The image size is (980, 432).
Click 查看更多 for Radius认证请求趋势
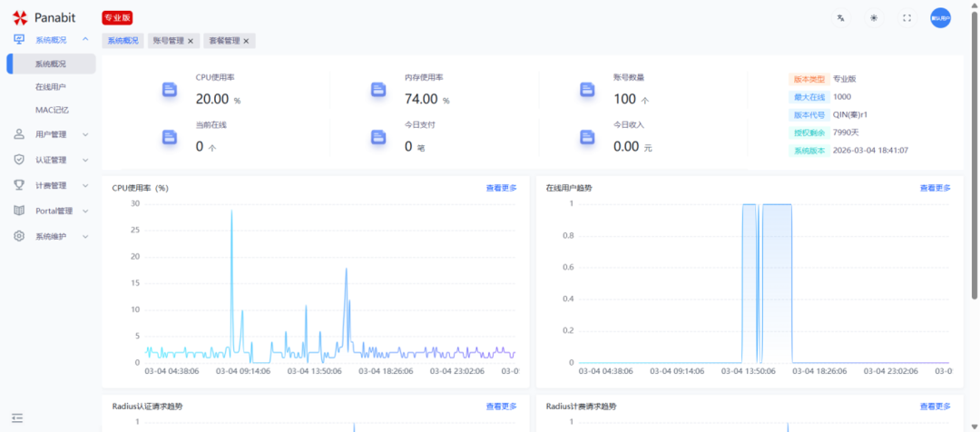tap(501, 407)
